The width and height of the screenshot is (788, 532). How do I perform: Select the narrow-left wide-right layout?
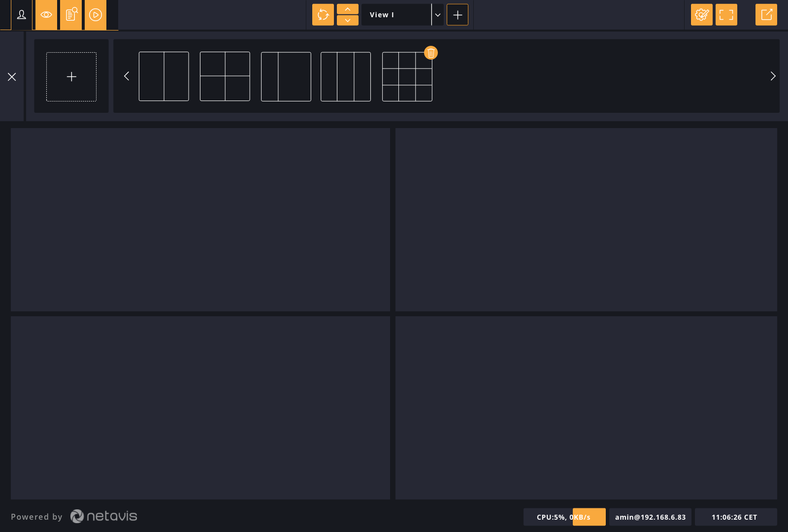[x=286, y=77]
